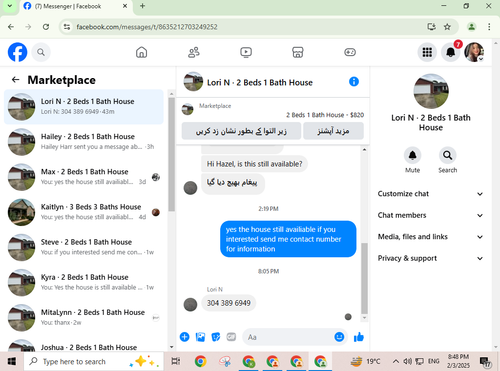
Task: Open Chrome tab search dropdown arrow
Action: coord(10,6)
